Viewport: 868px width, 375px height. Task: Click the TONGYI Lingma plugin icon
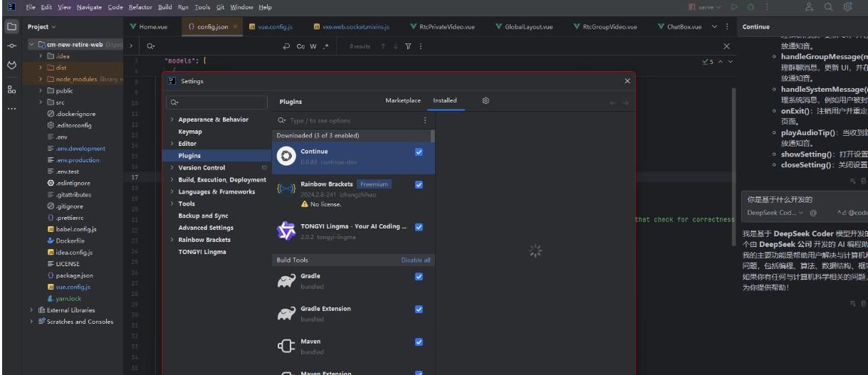286,231
